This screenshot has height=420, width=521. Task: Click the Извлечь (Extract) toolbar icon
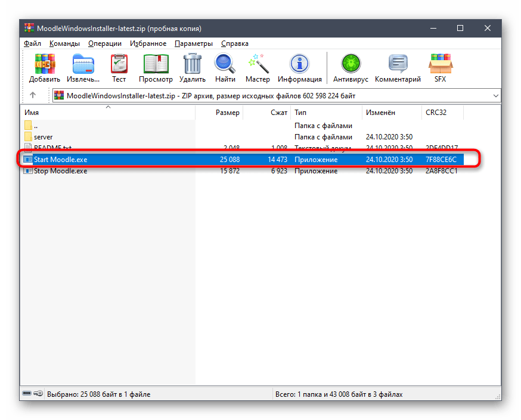(83, 64)
